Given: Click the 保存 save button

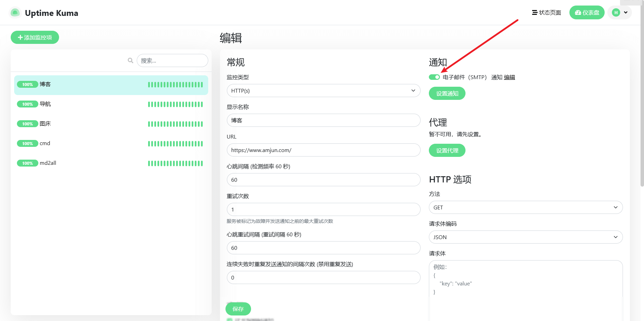Looking at the screenshot, I should pos(238,309).
